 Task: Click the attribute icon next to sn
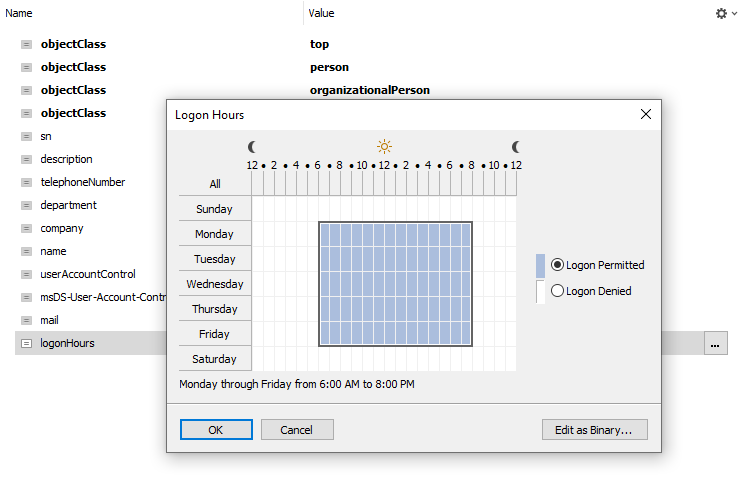[26, 136]
